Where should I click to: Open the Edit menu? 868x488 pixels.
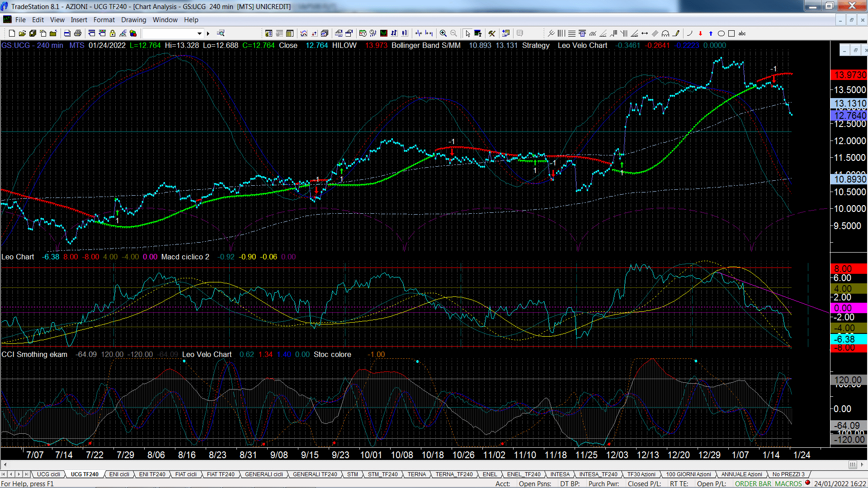coord(38,20)
